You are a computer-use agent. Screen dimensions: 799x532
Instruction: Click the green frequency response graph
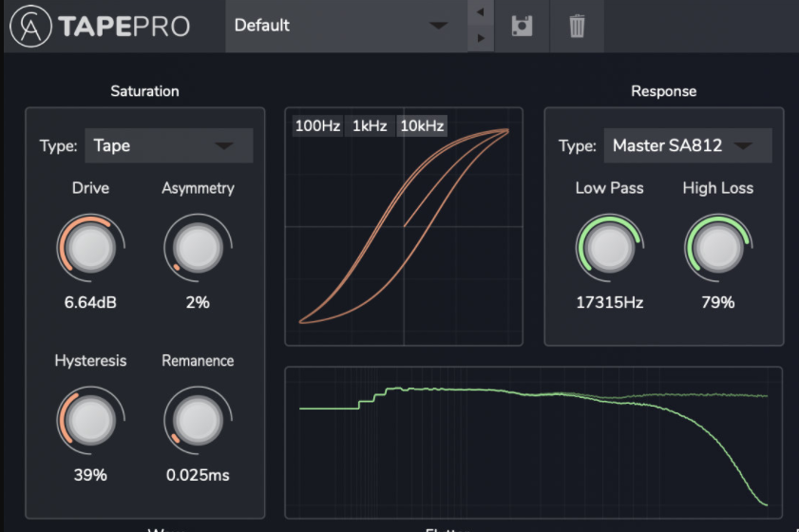(534, 443)
